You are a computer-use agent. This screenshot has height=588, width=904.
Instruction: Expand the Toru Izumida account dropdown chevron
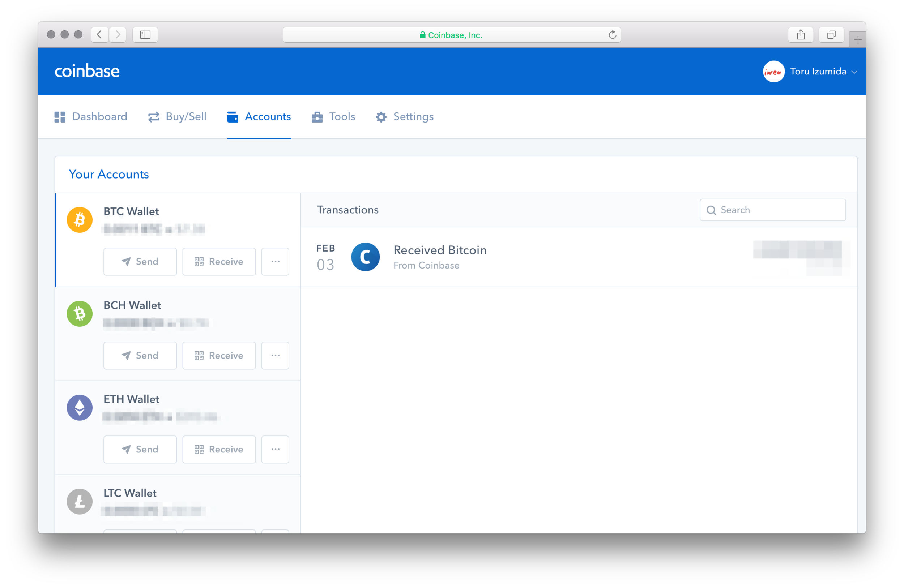(x=854, y=72)
